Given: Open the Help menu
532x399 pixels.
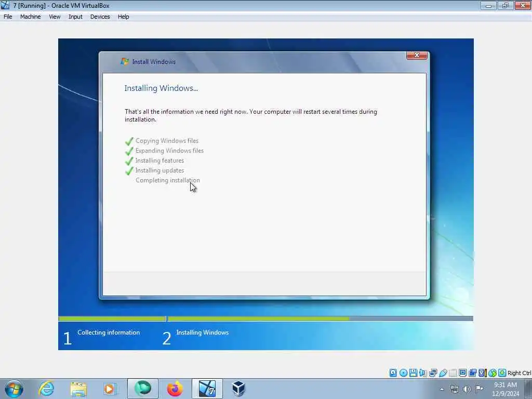Looking at the screenshot, I should pyautogui.click(x=123, y=17).
